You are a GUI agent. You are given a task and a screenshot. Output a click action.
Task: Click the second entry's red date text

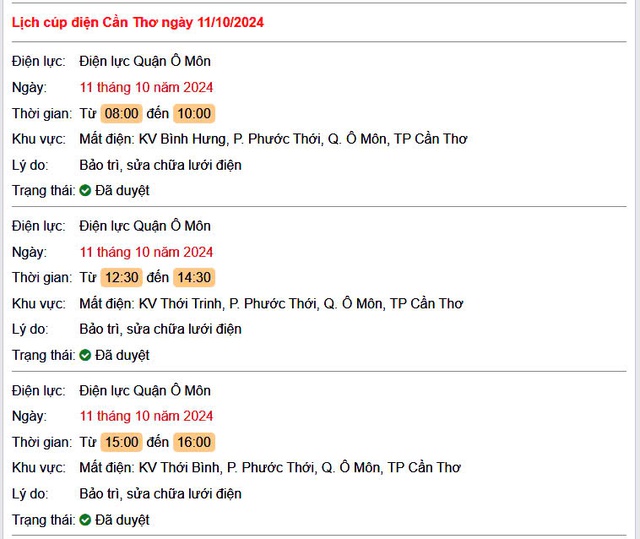pyautogui.click(x=146, y=252)
